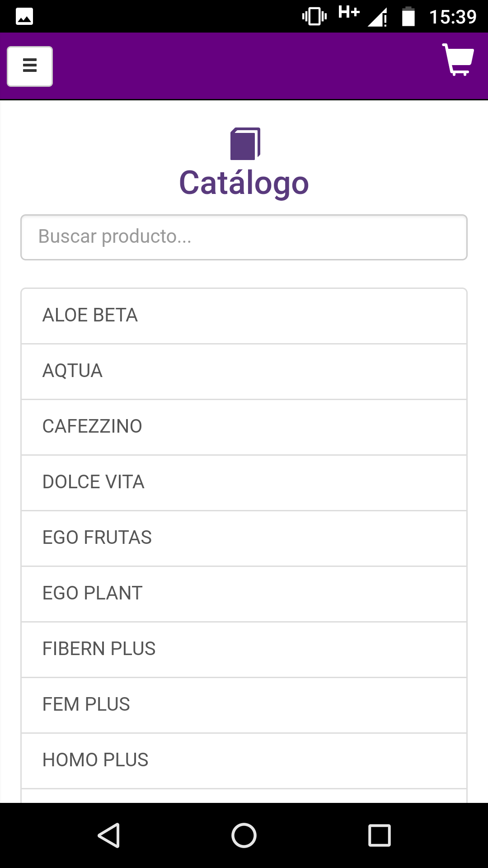Tap the battery icon in status bar
The width and height of the screenshot is (488, 868).
coord(408,17)
